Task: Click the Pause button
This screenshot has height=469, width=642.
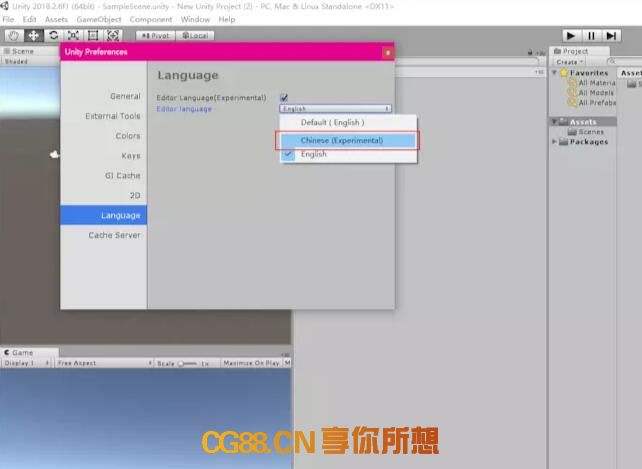Action: (591, 36)
